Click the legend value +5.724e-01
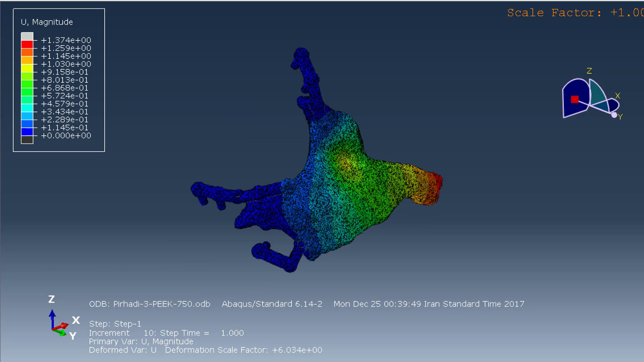Image resolution: width=644 pixels, height=362 pixels. pyautogui.click(x=64, y=96)
